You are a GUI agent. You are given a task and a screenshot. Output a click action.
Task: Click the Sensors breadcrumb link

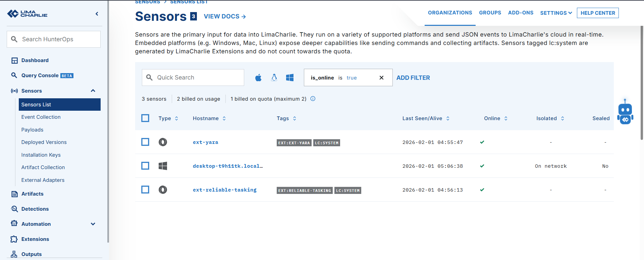pyautogui.click(x=148, y=2)
